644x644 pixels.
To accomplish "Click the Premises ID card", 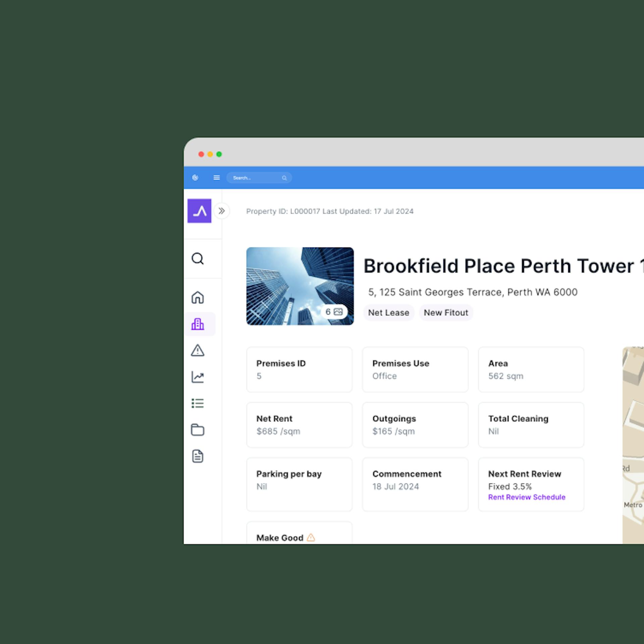I will coord(299,369).
